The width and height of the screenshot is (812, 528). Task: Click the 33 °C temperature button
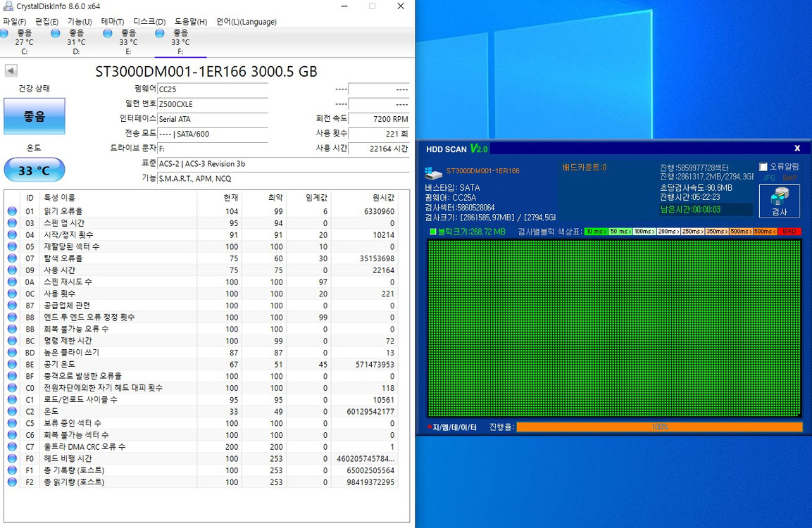[35, 170]
